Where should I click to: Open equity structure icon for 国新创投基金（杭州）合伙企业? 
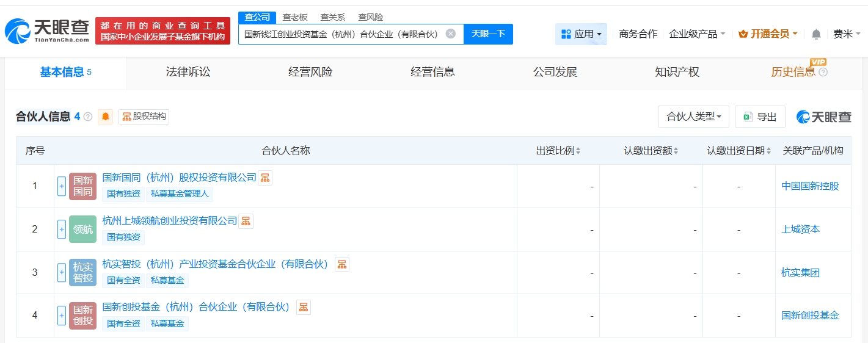[x=304, y=307]
